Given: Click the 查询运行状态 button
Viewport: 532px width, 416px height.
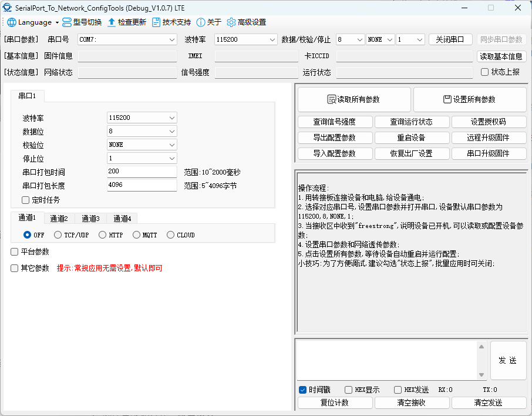Looking at the screenshot, I should (x=412, y=122).
